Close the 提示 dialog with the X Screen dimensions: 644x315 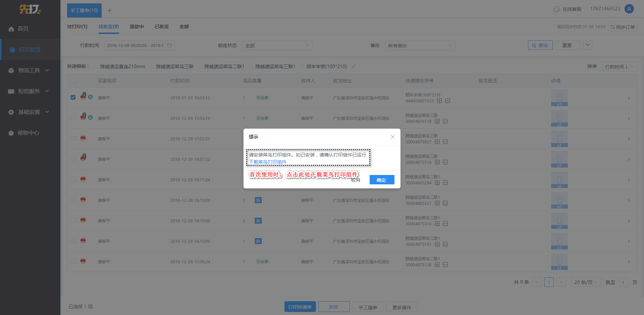coord(392,137)
